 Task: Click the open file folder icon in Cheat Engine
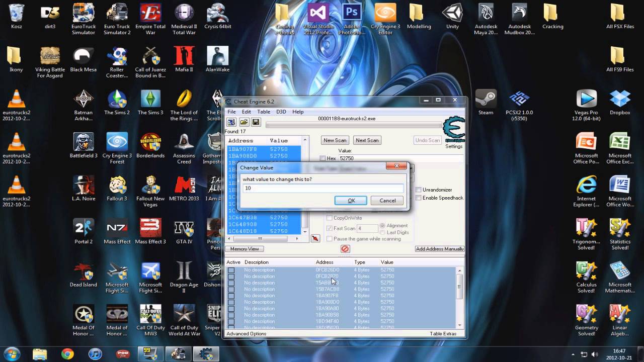point(244,122)
